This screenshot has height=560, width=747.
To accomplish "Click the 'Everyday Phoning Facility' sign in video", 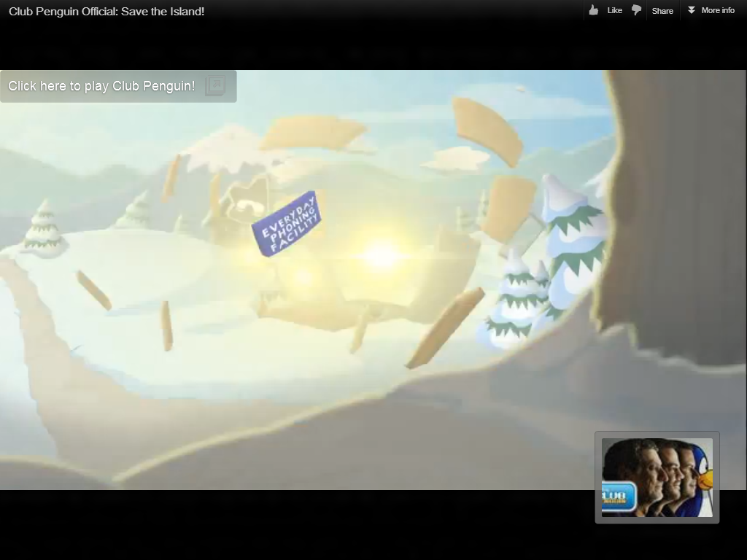I will (287, 223).
